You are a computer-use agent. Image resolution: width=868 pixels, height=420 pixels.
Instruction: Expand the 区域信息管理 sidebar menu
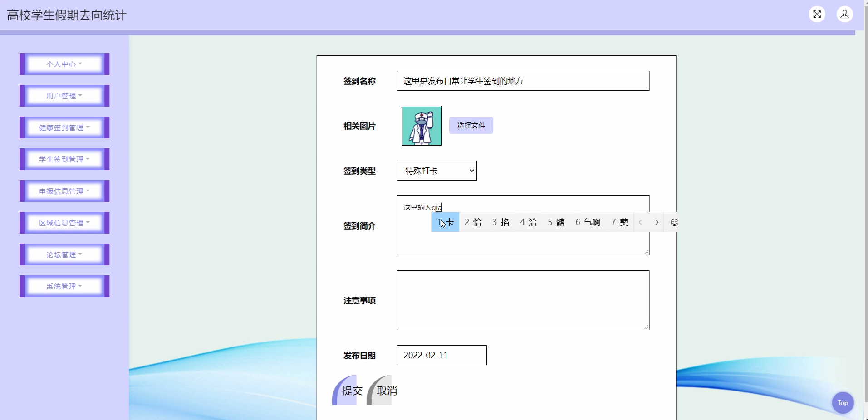click(64, 223)
